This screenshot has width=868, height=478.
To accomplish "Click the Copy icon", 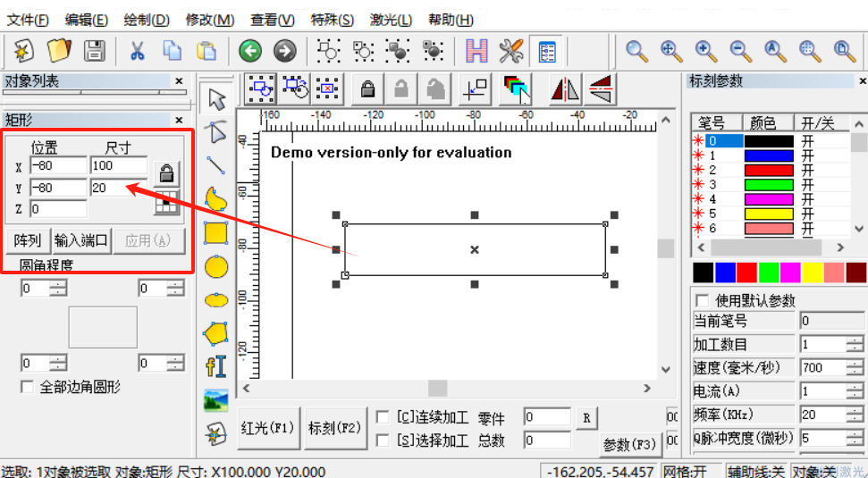I will coord(172,51).
